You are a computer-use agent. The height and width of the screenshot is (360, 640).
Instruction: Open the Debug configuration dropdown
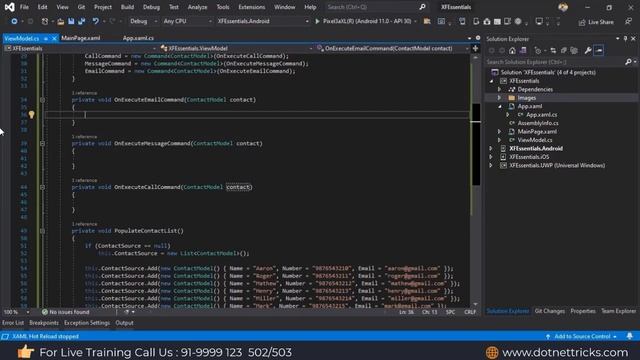[144, 21]
